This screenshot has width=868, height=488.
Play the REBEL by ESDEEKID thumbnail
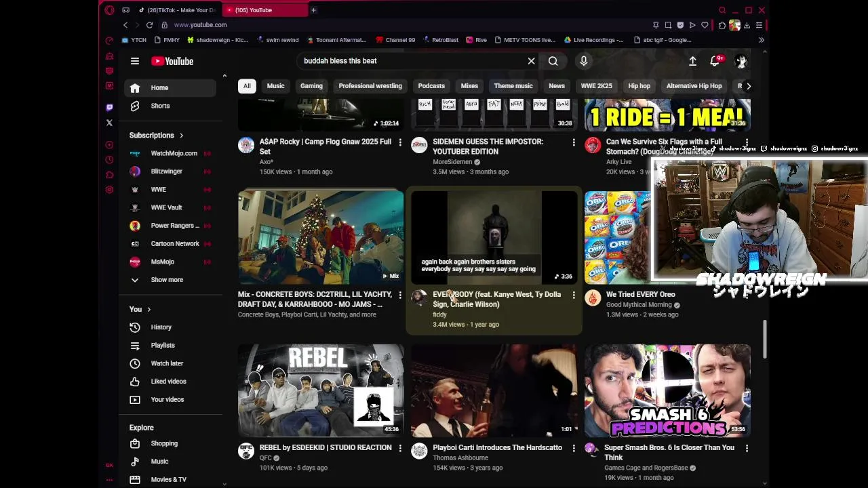(321, 390)
